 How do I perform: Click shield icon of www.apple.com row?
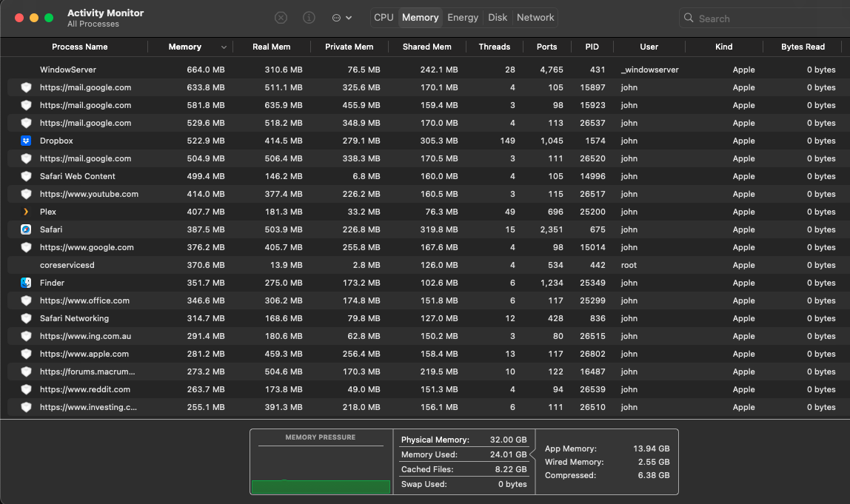pyautogui.click(x=25, y=354)
